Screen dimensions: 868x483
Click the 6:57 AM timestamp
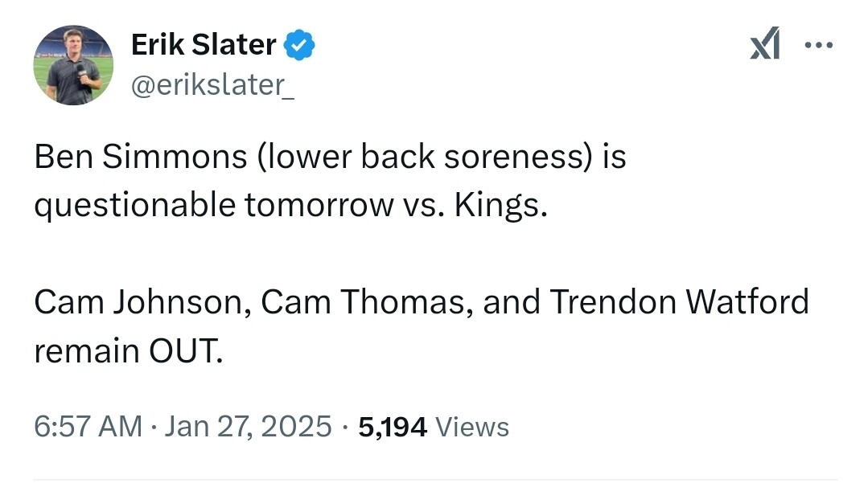(88, 426)
